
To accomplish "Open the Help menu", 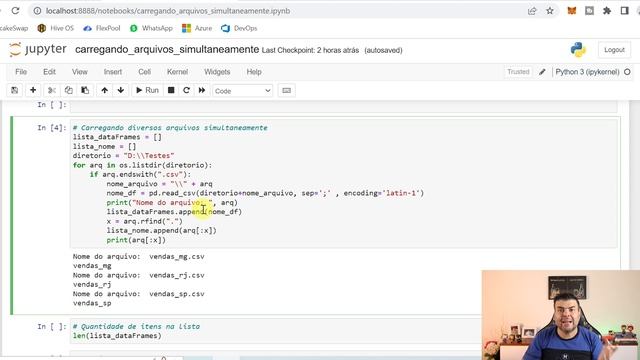I will [x=254, y=72].
